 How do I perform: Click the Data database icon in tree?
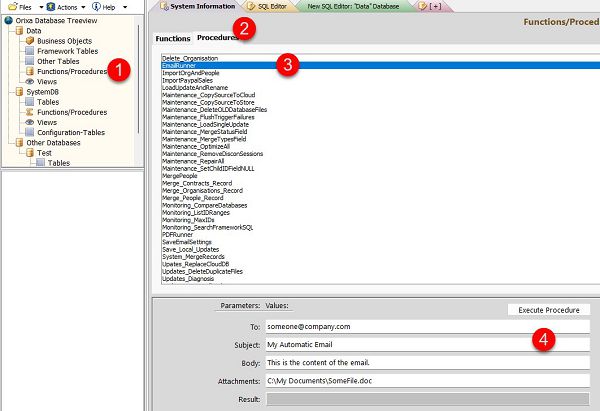click(x=19, y=31)
